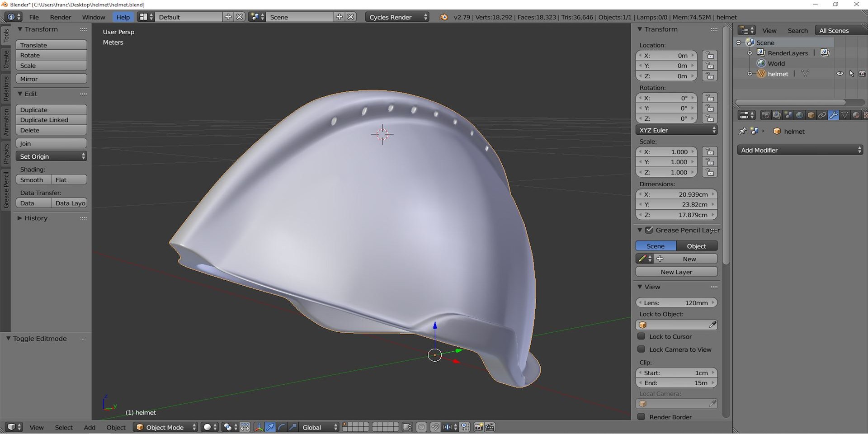Select the rotate manipulator arc icon
The height and width of the screenshot is (434, 868).
[282, 427]
